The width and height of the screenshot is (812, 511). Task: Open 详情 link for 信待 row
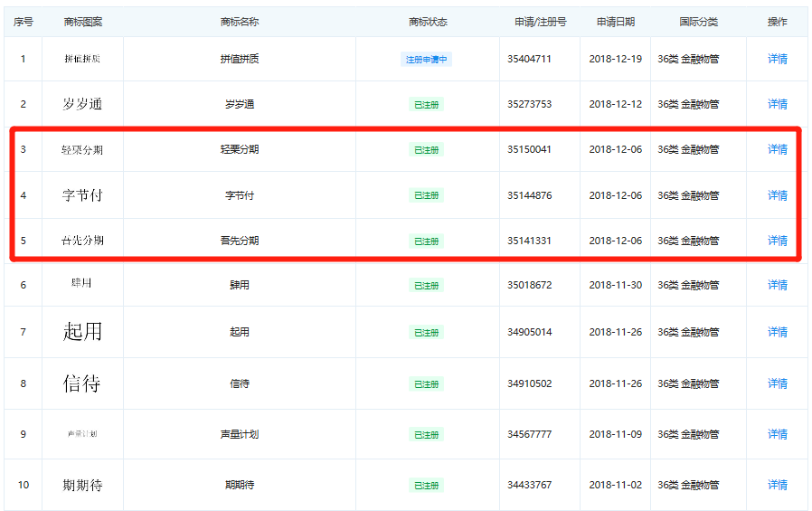(x=778, y=383)
